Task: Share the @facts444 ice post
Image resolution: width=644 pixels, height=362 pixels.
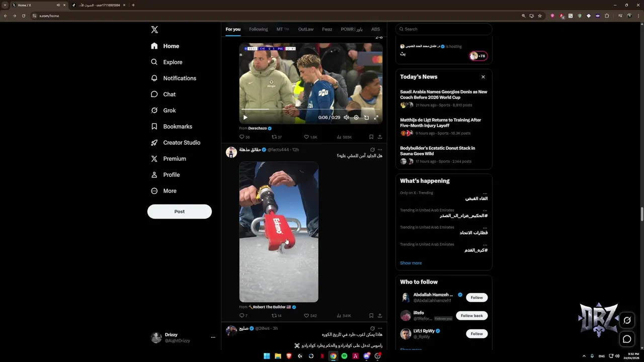Action: pyautogui.click(x=380, y=316)
